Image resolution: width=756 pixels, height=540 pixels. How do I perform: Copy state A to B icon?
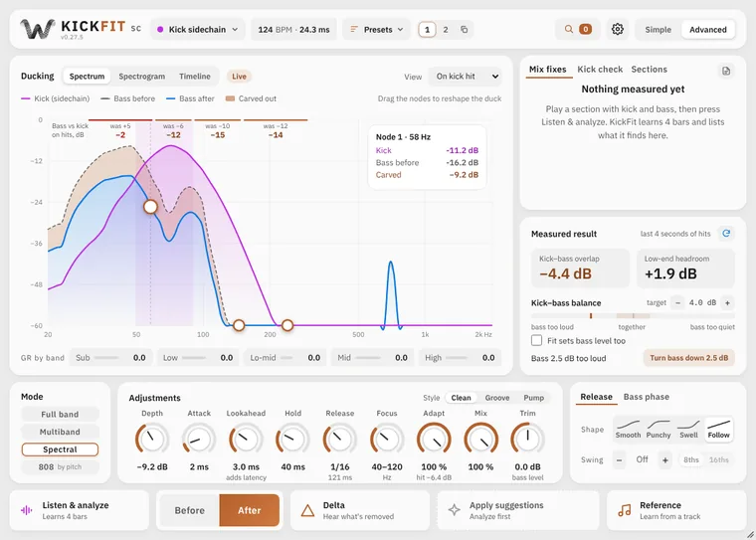coord(464,30)
